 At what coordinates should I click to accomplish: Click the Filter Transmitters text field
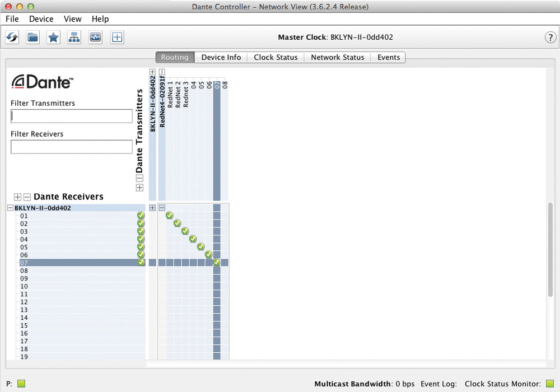72,116
